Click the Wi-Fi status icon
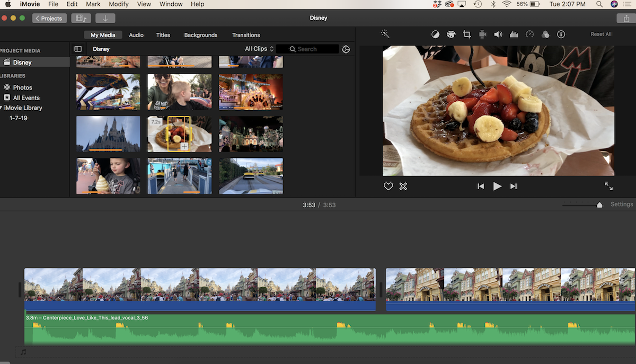The height and width of the screenshot is (364, 636). [x=507, y=4]
